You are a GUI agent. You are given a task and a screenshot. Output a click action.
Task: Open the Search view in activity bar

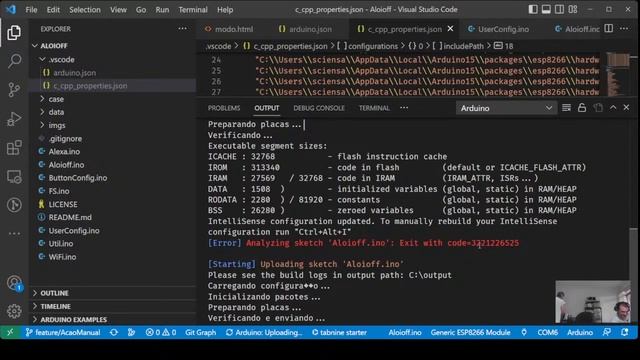pyautogui.click(x=14, y=61)
